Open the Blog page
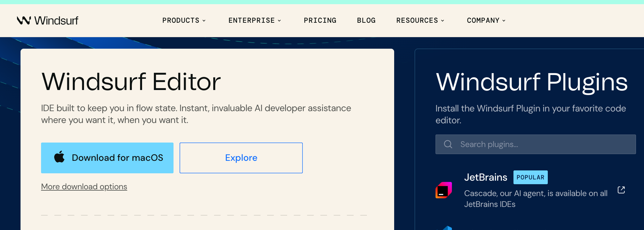Screen dimensions: 644x230 click(366, 21)
